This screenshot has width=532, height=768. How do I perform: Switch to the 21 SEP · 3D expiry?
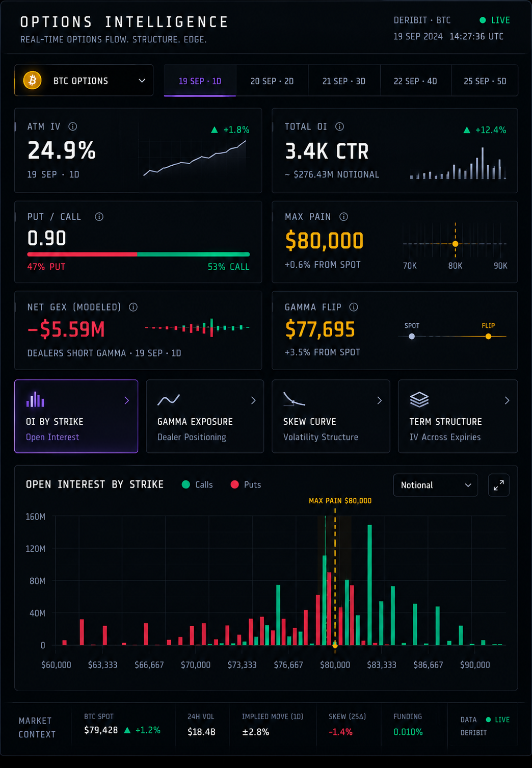tap(344, 81)
